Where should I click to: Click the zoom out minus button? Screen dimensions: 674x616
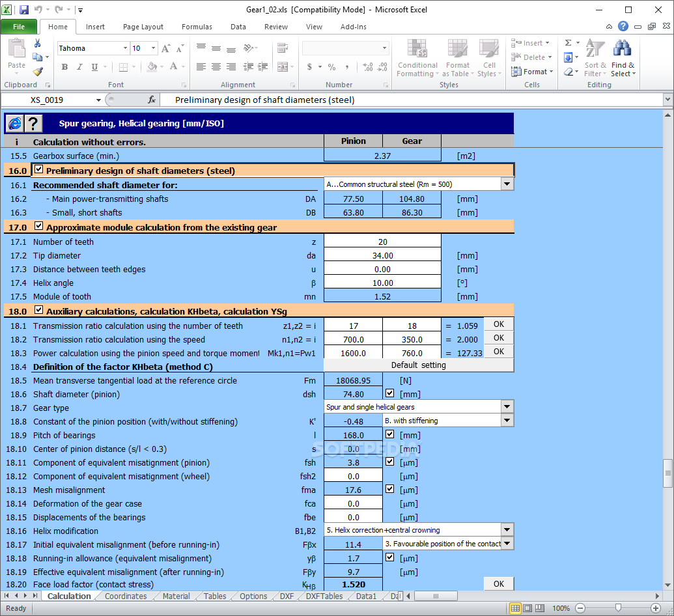(580, 608)
